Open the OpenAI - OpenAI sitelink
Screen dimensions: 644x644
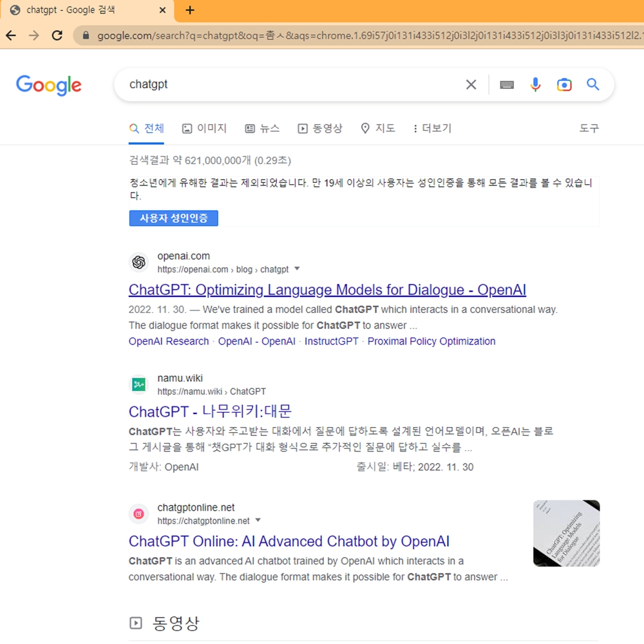257,341
